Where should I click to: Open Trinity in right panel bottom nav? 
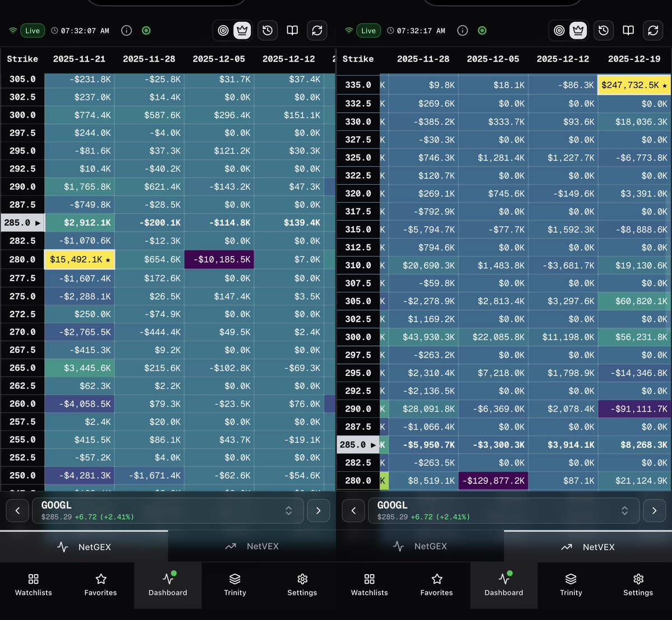tap(571, 585)
